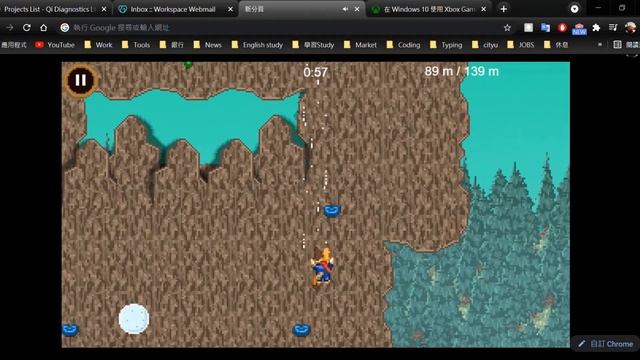Screen dimensions: 640x360
Task: Bookmark this page with the star icon
Action: click(x=507, y=27)
